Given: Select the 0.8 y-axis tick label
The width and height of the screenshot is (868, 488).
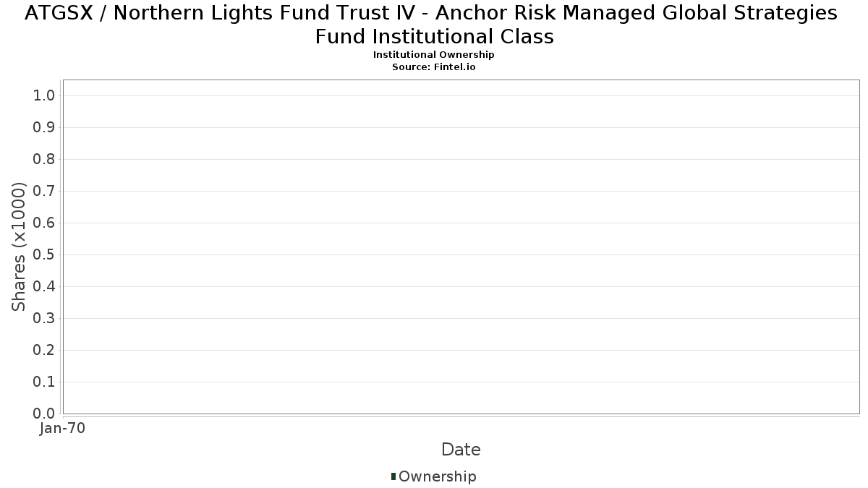Looking at the screenshot, I should point(45,159).
